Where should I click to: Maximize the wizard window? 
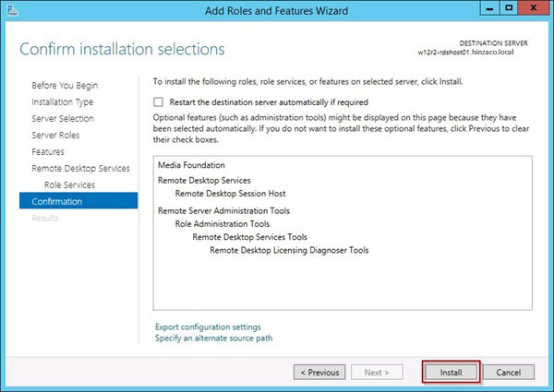pos(507,9)
